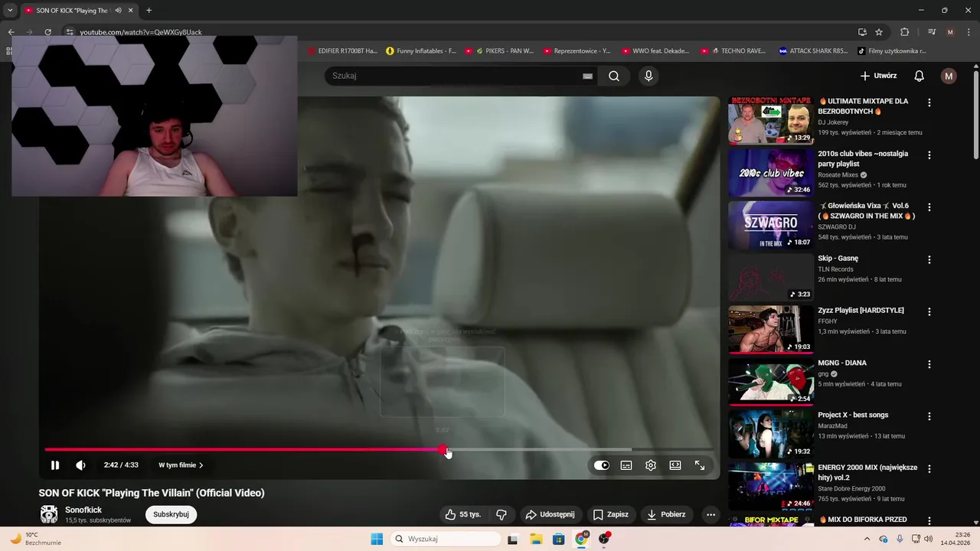Enter fullscreen with the fullscreen icon
Viewport: 980px width, 551px height.
click(700, 465)
